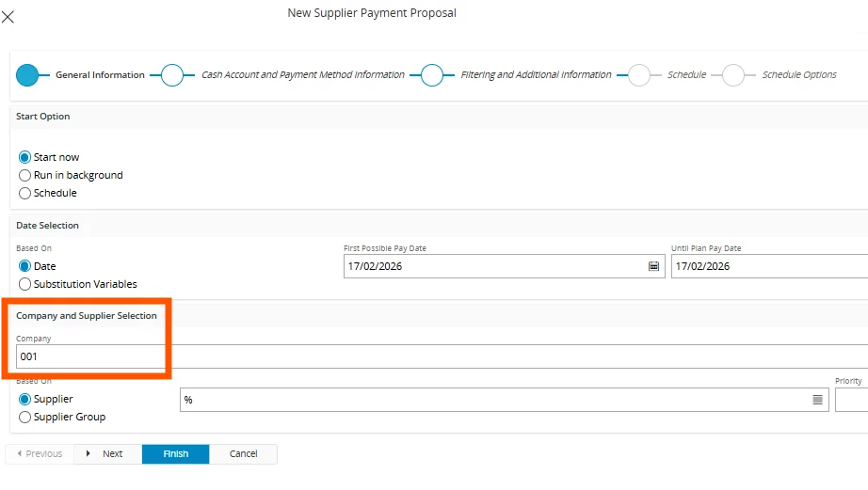Open calendar for First Possible Pay Date

pos(654,266)
